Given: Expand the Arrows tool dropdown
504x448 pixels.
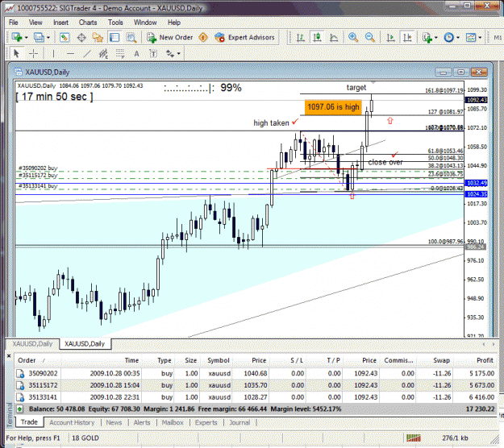Looking at the screenshot, I should point(179,53).
